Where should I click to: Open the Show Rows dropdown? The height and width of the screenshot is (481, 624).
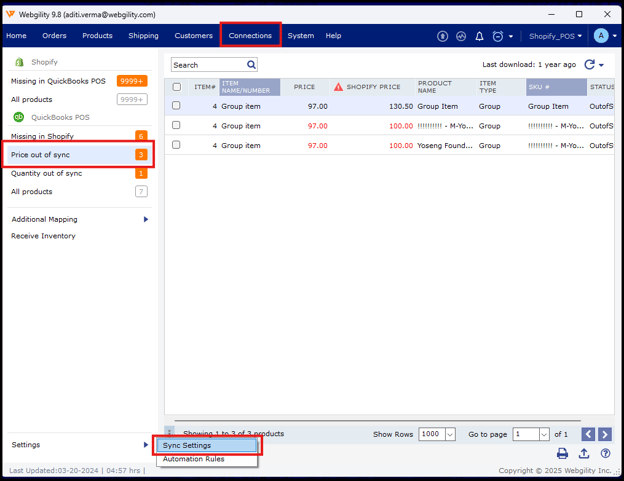(438, 434)
